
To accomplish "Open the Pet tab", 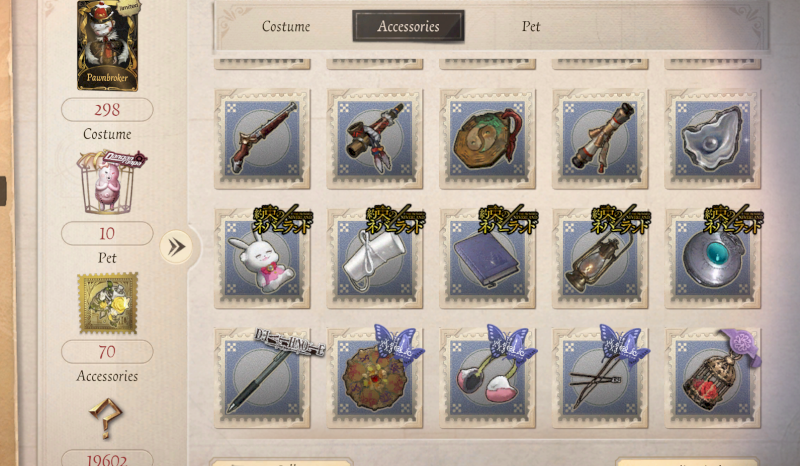I will 531,26.
